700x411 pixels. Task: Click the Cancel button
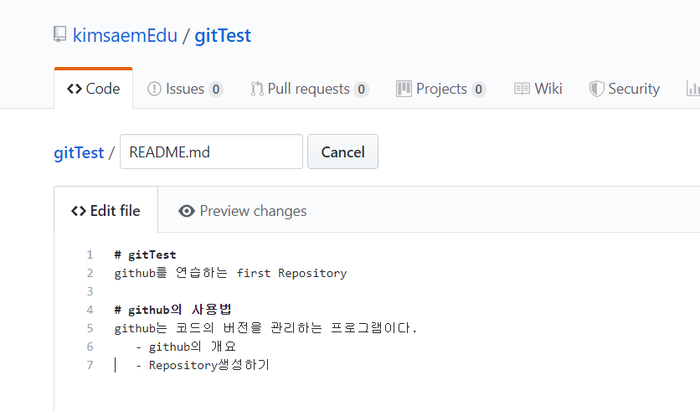343,152
